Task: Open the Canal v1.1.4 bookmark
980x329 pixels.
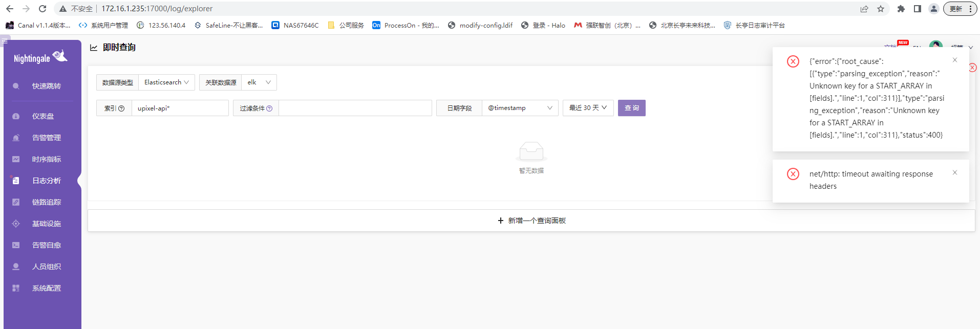Action: coord(38,25)
